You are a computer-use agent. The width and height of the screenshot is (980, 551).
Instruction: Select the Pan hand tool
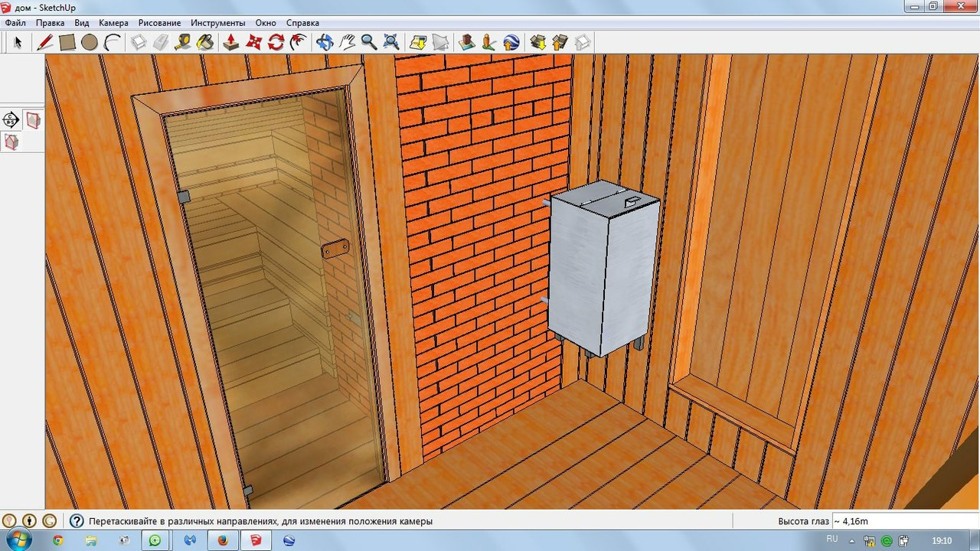(347, 42)
